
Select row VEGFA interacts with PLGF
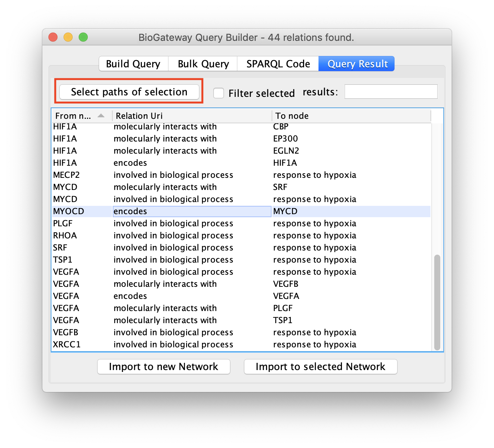coord(241,308)
